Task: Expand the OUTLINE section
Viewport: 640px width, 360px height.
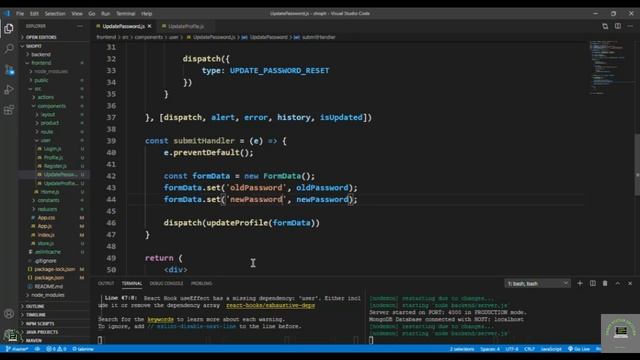Action: (35, 306)
